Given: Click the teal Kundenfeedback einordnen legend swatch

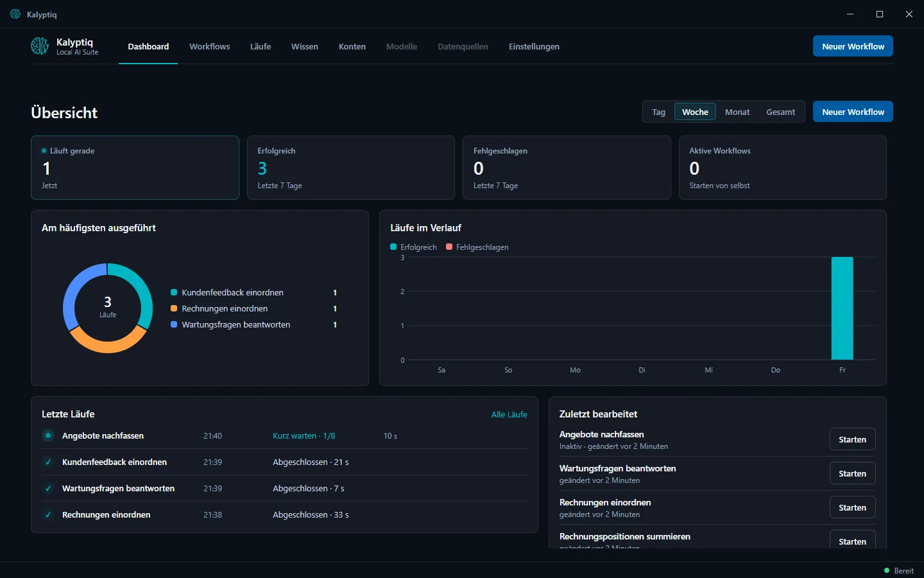Looking at the screenshot, I should point(174,292).
